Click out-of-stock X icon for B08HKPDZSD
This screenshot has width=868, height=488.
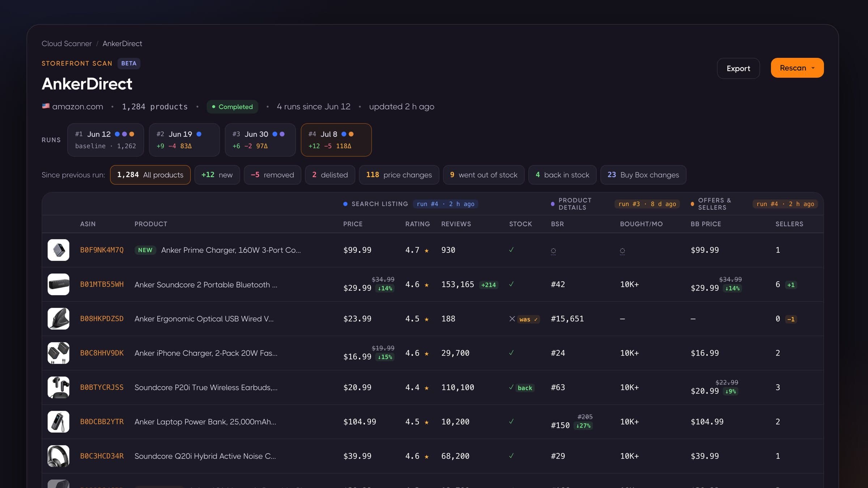tap(512, 319)
